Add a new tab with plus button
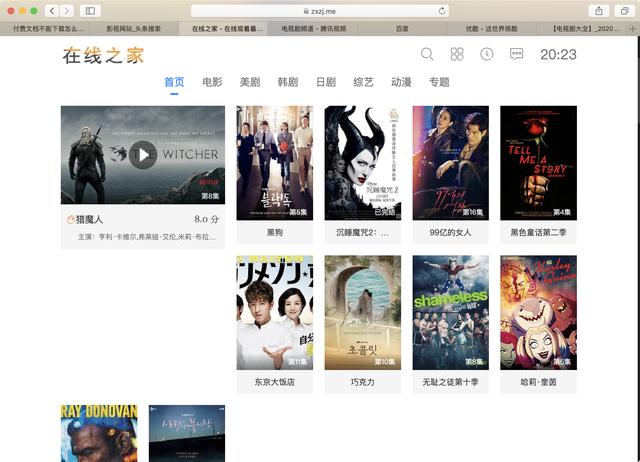The width and height of the screenshot is (640, 462). point(633,29)
